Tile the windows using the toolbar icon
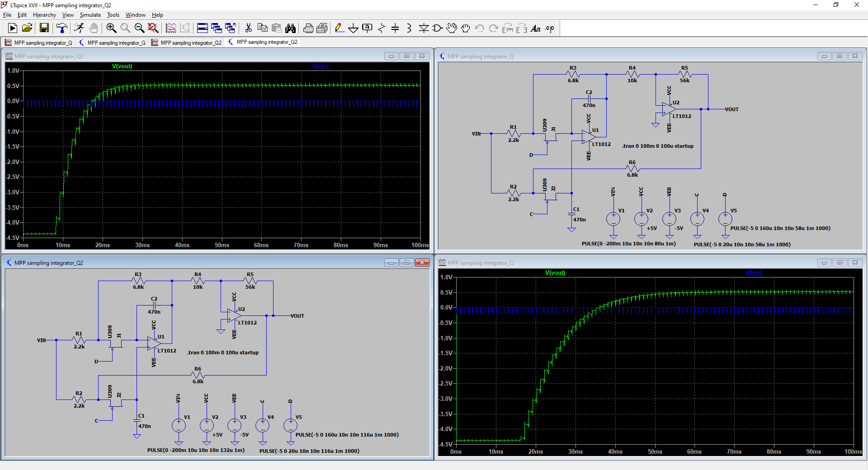 (x=203, y=28)
